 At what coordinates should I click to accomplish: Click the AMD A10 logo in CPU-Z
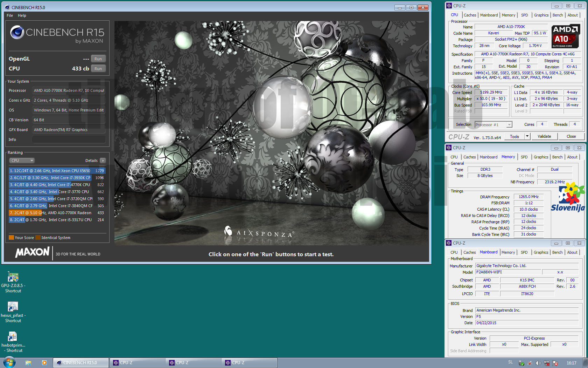tap(566, 36)
